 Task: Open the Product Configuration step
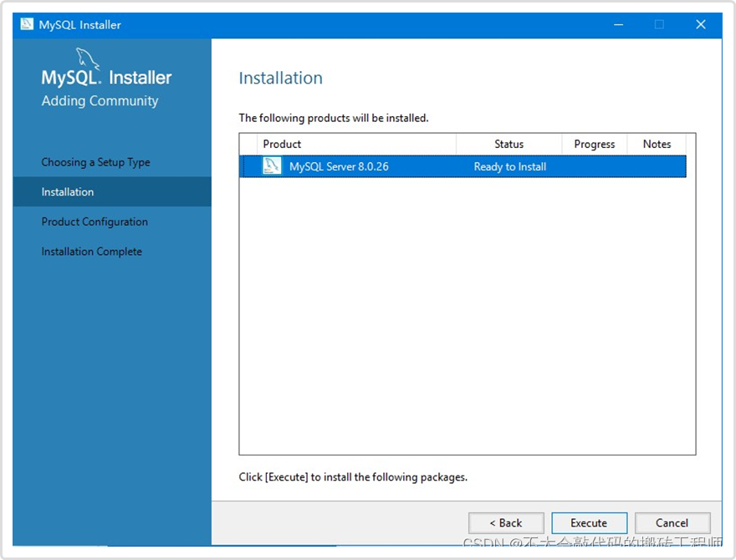pos(95,221)
